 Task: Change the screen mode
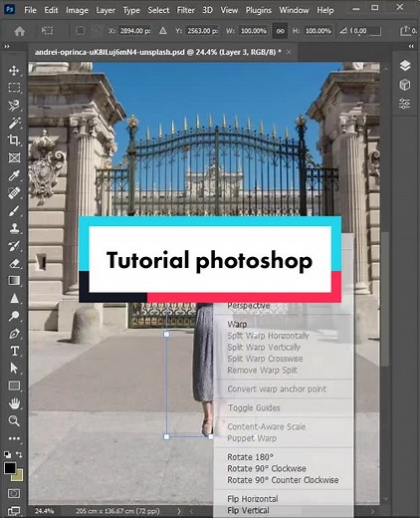coord(14,510)
